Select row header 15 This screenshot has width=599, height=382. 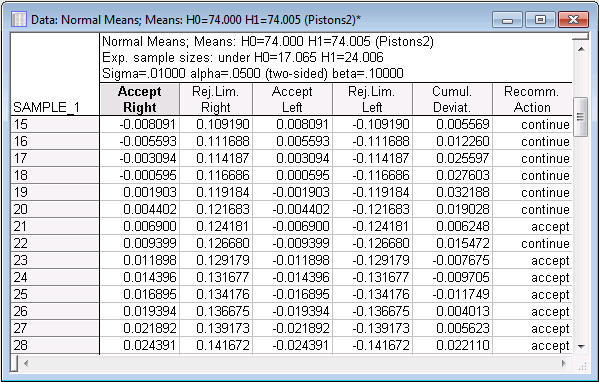(55, 124)
